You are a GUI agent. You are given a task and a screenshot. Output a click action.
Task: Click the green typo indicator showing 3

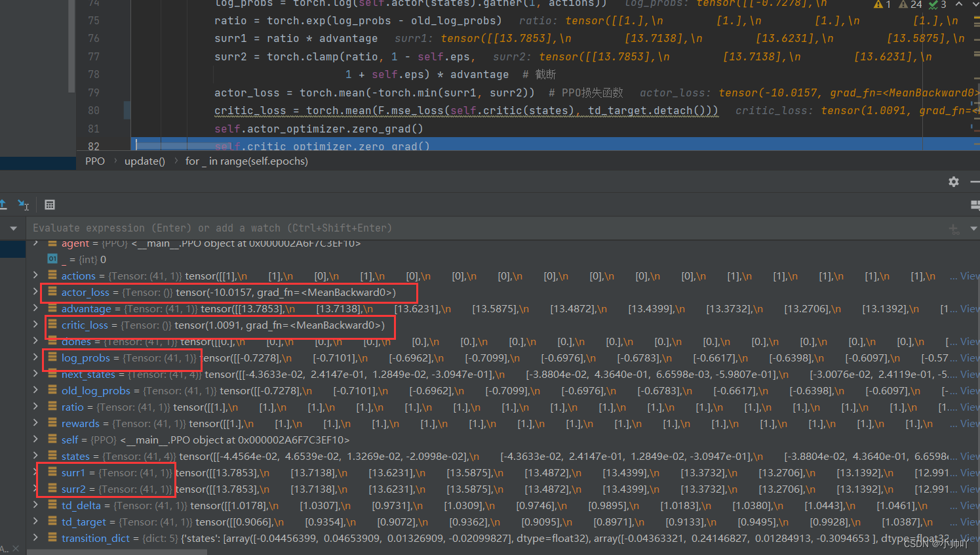[x=937, y=4]
